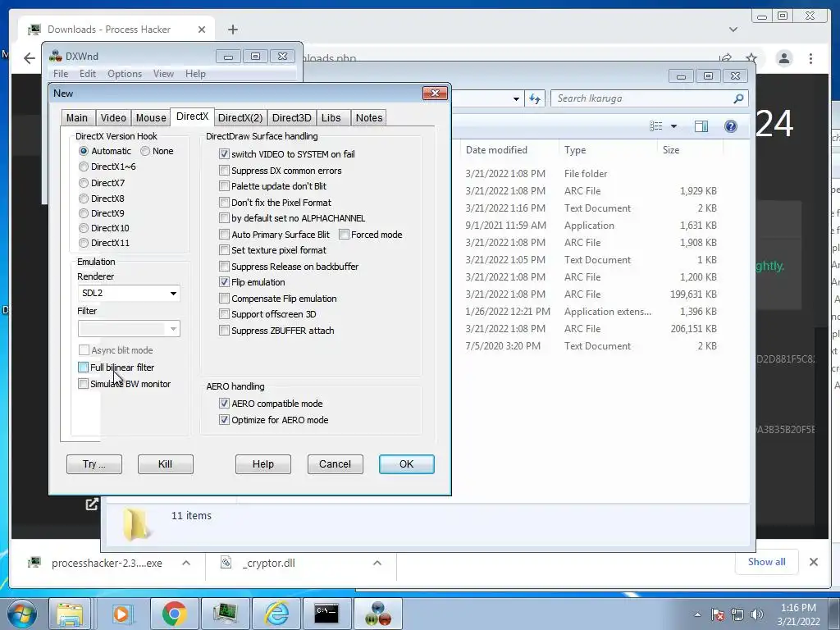Switch to the Direct3D tab
Image resolution: width=840 pixels, height=630 pixels.
(x=291, y=118)
